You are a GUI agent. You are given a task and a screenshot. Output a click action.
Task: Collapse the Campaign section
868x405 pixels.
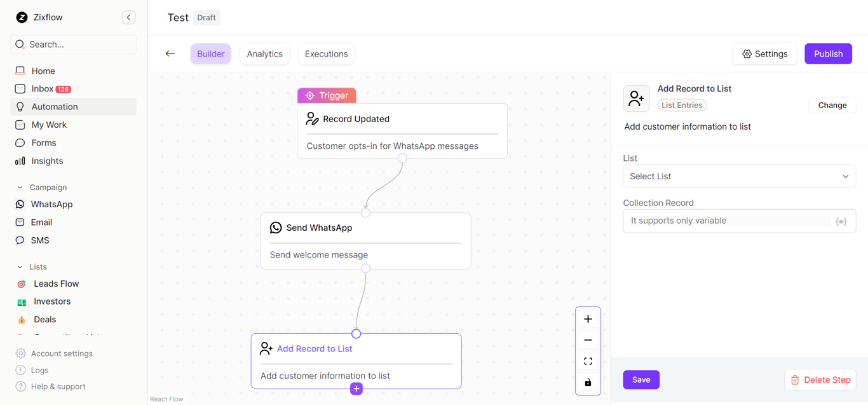[20, 187]
